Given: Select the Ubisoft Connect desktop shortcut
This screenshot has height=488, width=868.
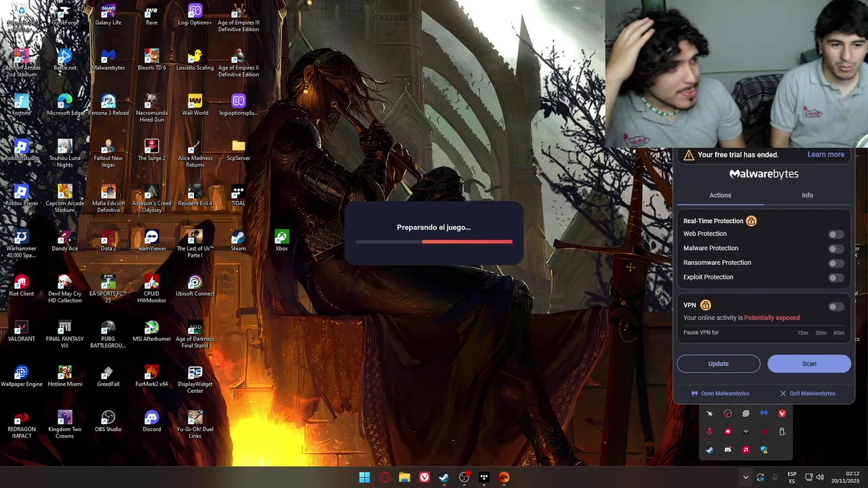Looking at the screenshot, I should [195, 286].
